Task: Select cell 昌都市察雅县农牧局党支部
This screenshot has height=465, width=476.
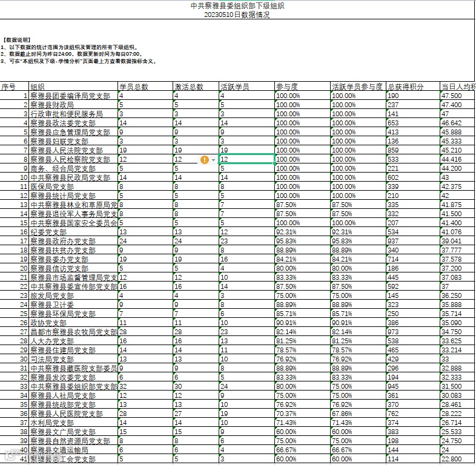Action: [x=73, y=332]
